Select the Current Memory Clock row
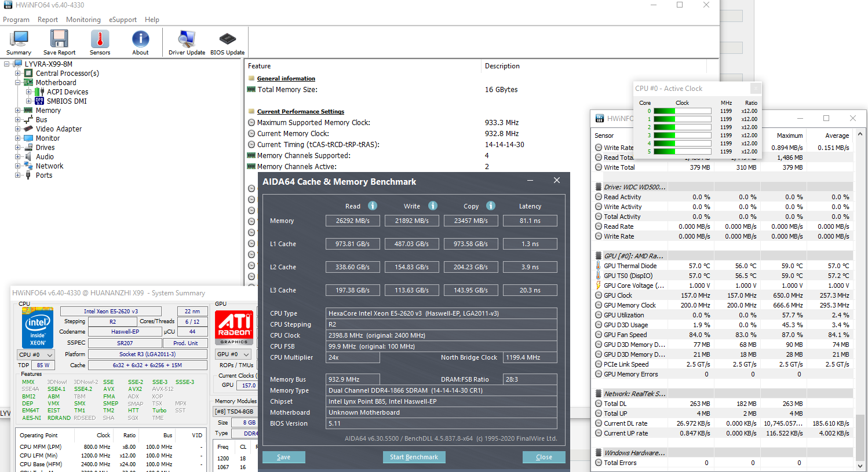 coord(482,134)
